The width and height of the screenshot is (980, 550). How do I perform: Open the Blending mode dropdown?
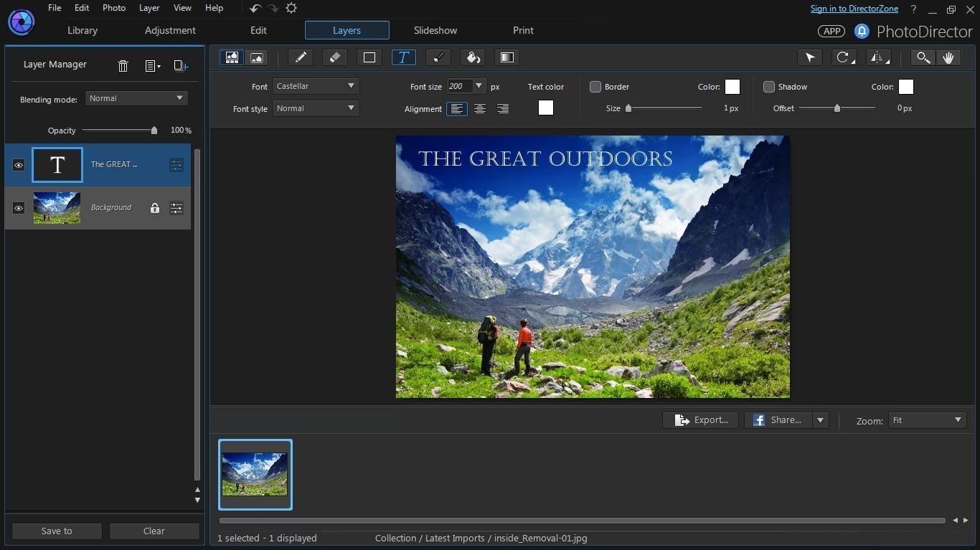136,98
